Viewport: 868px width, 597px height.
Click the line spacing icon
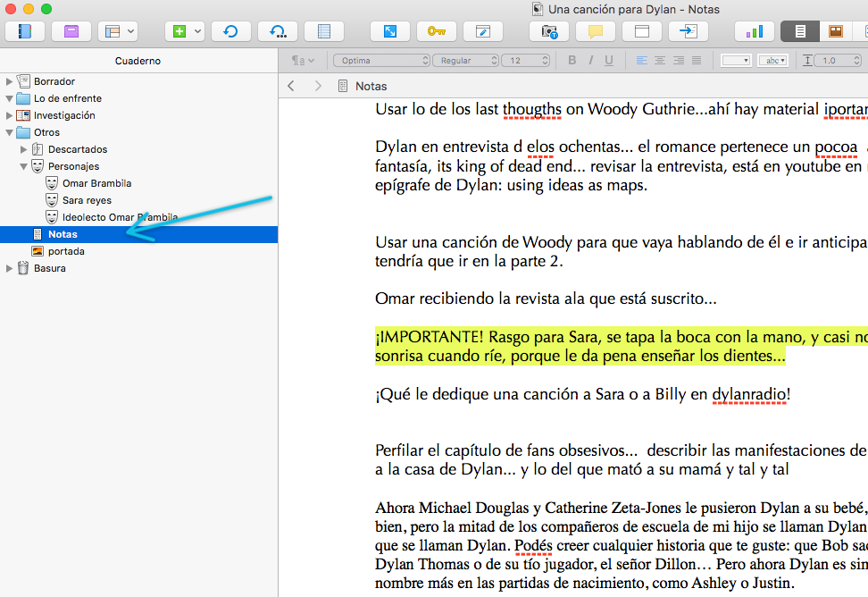click(807, 61)
